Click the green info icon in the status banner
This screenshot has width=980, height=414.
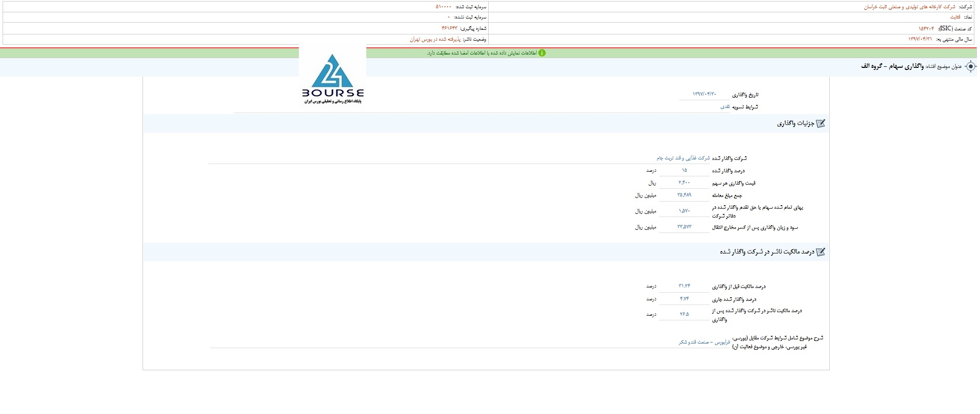pos(542,53)
